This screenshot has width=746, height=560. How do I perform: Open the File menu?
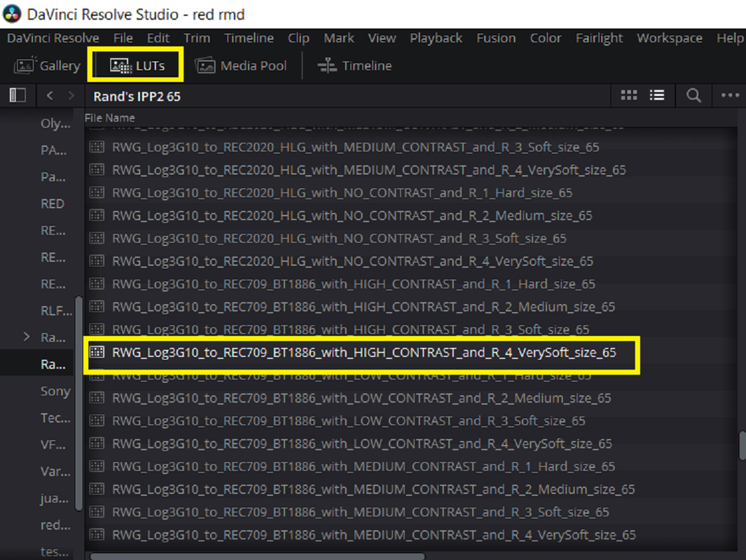click(123, 38)
